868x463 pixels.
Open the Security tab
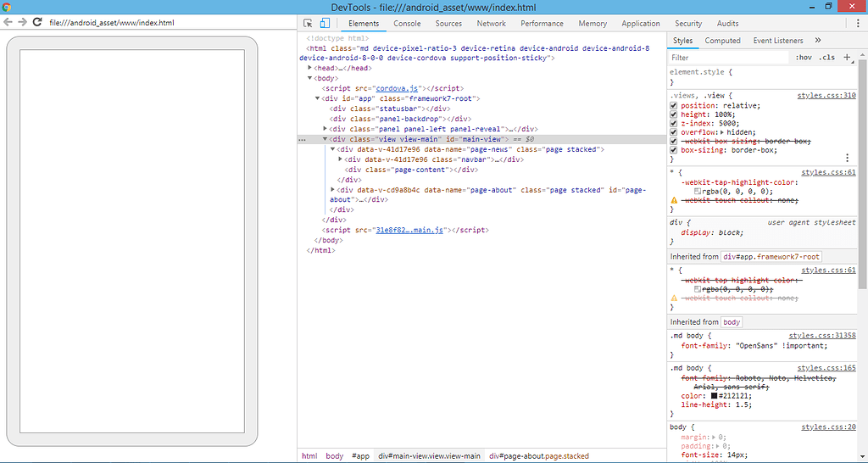coord(688,23)
